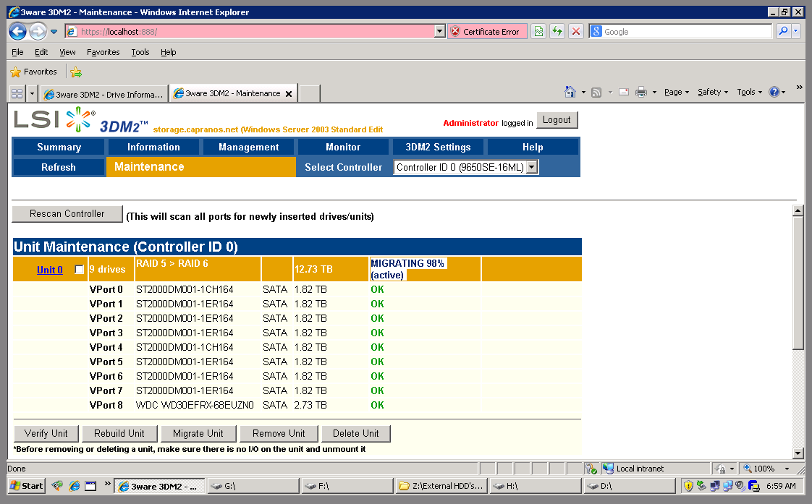Open the Information menu in 3DM2
Image resolution: width=812 pixels, height=504 pixels.
click(x=153, y=147)
